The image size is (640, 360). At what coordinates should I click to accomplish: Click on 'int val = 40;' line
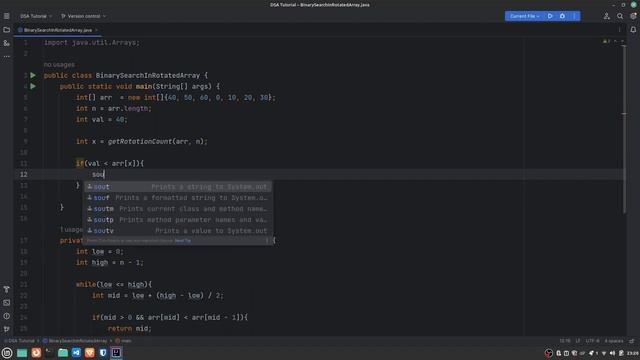pos(102,120)
